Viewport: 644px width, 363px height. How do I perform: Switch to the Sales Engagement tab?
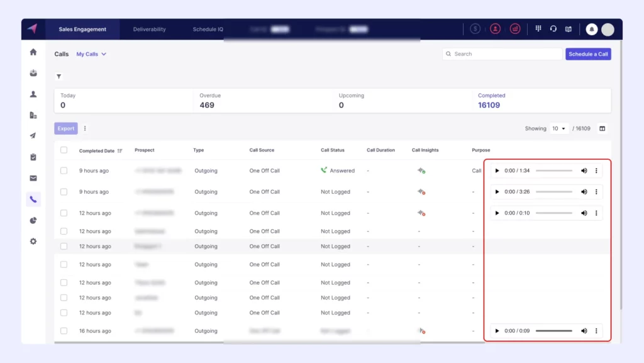(x=82, y=29)
